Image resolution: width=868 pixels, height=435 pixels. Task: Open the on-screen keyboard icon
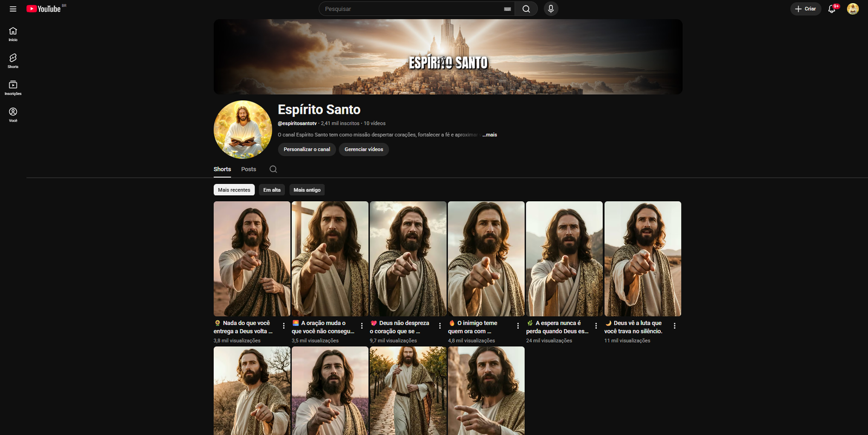tap(507, 9)
